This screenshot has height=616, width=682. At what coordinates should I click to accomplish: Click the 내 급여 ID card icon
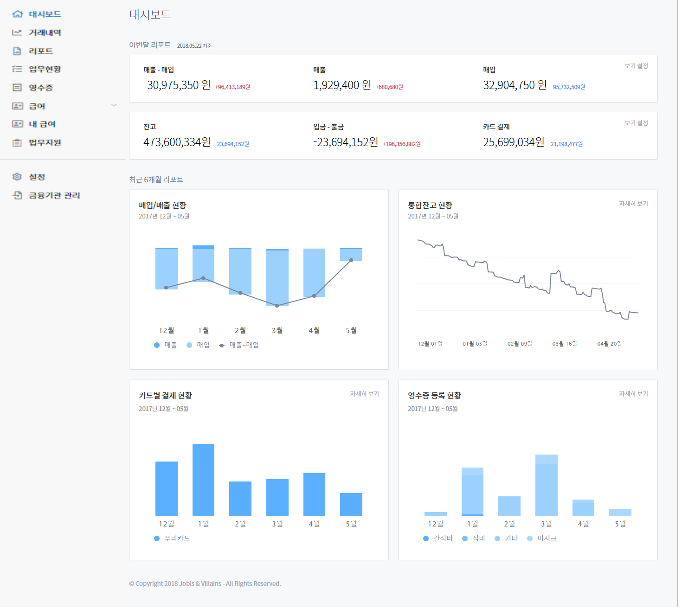17,124
